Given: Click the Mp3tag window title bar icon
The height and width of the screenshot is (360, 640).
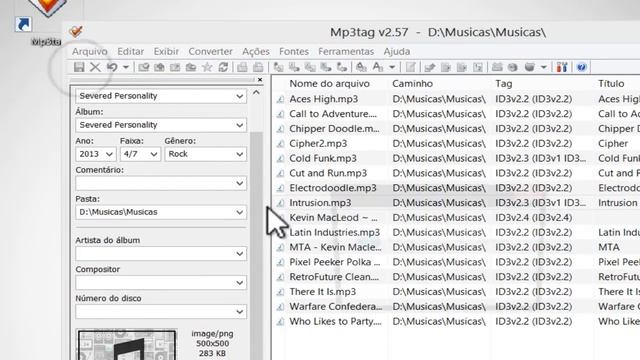Looking at the screenshot, I should click(x=76, y=31).
